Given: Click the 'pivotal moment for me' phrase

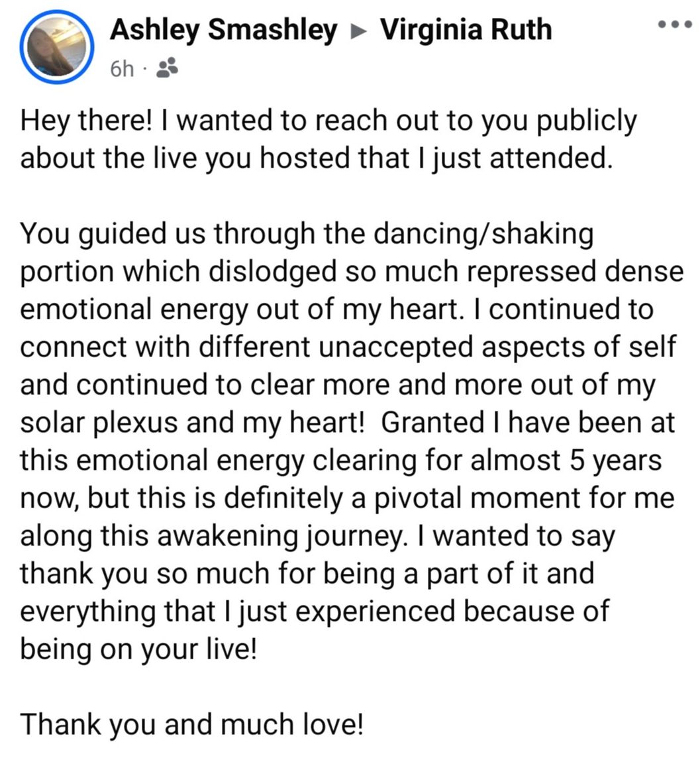Looking at the screenshot, I should pos(524,499).
